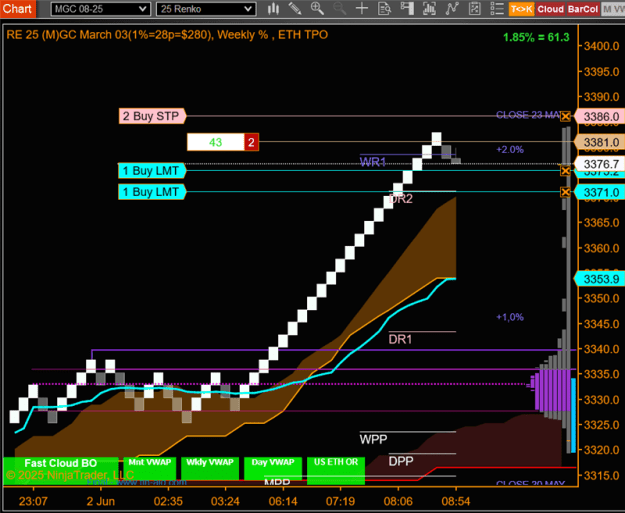Image resolution: width=625 pixels, height=513 pixels.
Task: Click the +2.0% level label
Action: click(510, 150)
